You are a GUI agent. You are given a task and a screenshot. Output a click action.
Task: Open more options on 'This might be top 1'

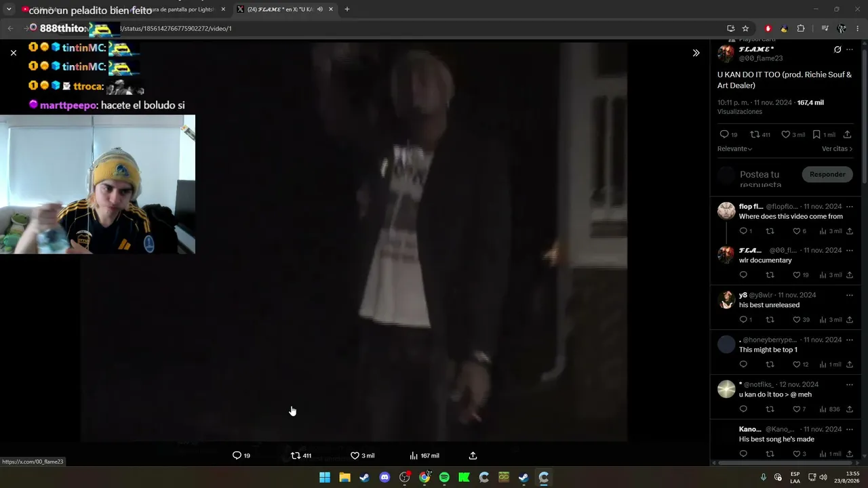[x=850, y=340]
